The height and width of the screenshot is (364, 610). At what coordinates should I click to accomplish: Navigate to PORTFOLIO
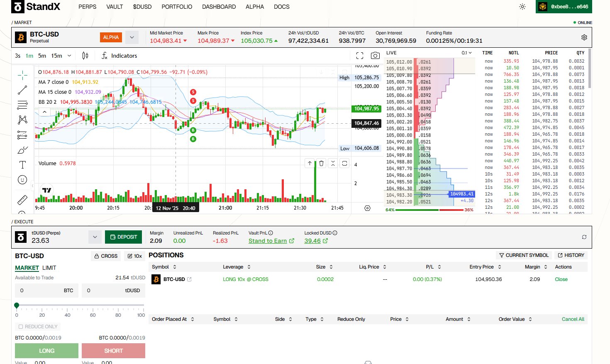coord(177,7)
